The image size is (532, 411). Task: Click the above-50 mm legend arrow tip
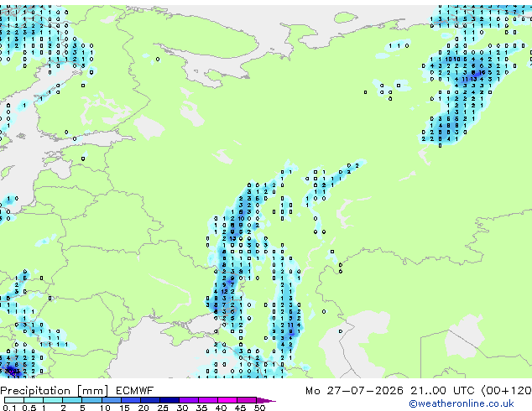tap(266, 400)
